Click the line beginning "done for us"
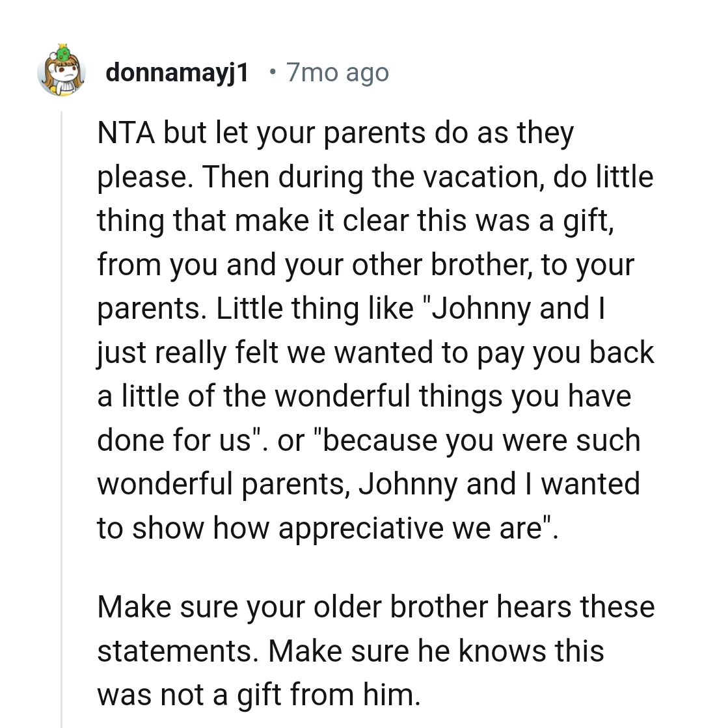702x728 pixels. [x=368, y=440]
